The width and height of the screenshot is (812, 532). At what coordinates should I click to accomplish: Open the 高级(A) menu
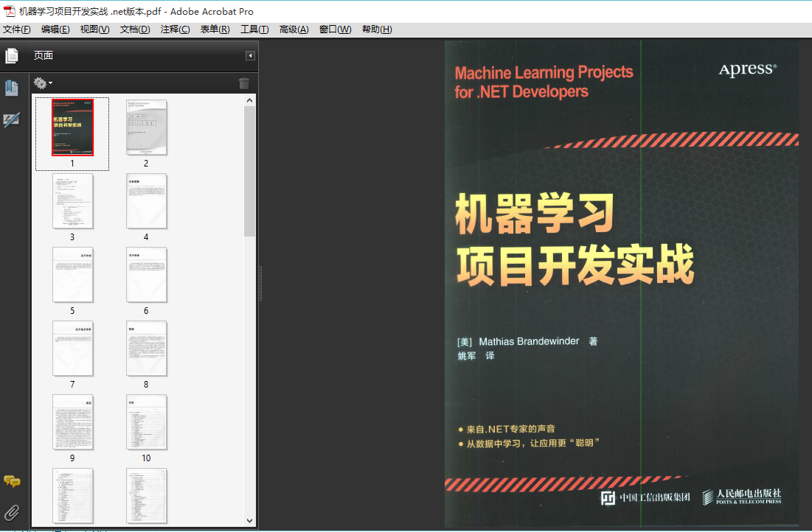click(294, 29)
